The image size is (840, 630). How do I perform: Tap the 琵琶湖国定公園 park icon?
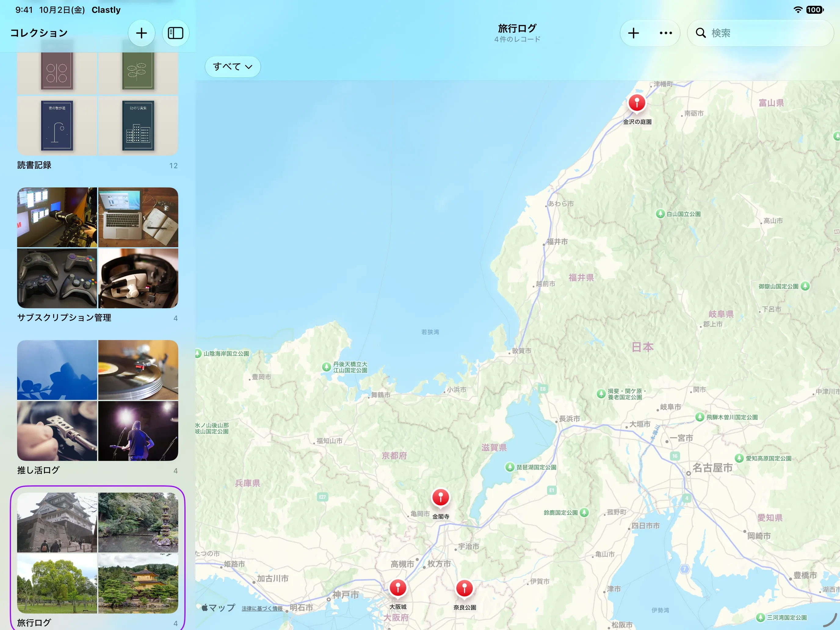tap(510, 467)
